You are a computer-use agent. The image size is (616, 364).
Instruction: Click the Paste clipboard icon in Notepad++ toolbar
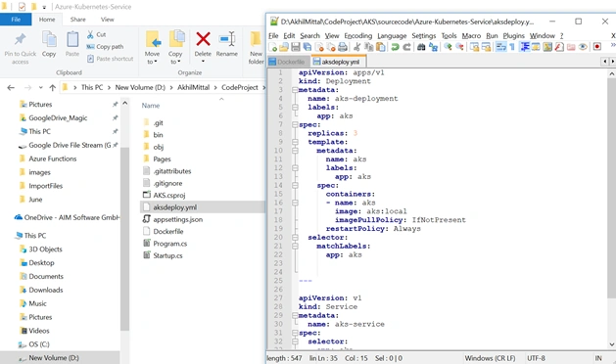tap(380, 47)
